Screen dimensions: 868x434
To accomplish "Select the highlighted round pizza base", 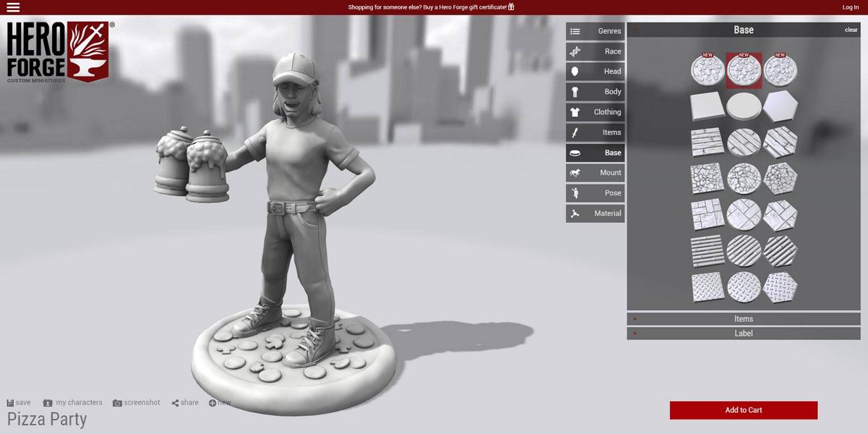I will click(x=744, y=71).
